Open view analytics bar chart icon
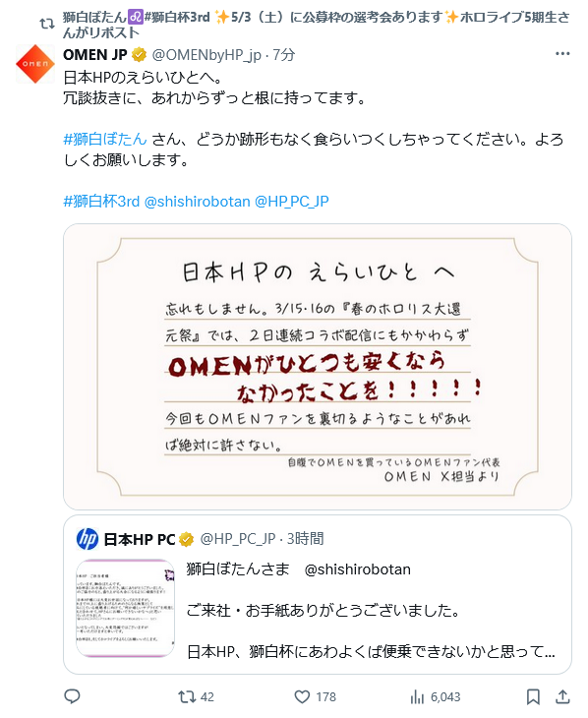This screenshot has height=718, width=588. 417,697
